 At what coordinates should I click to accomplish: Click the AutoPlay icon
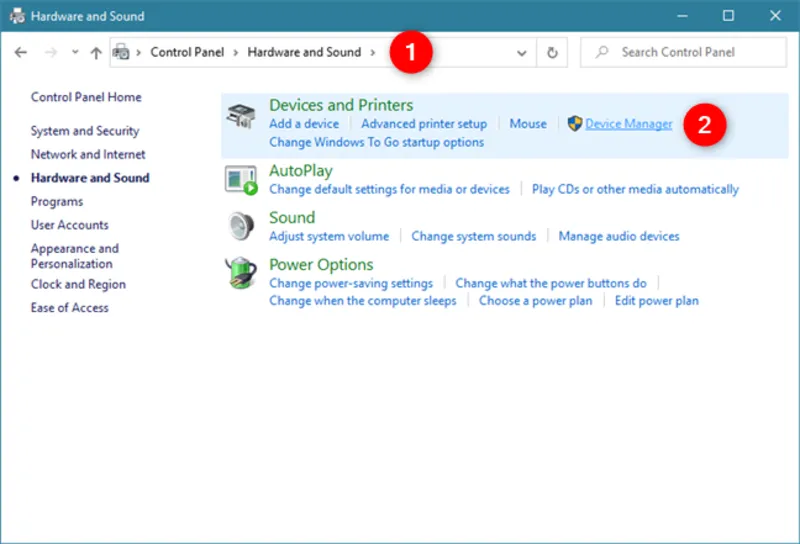click(x=241, y=180)
